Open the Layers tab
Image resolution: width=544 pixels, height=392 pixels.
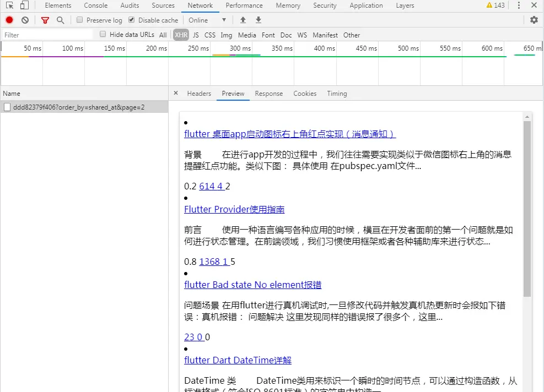pos(405,6)
